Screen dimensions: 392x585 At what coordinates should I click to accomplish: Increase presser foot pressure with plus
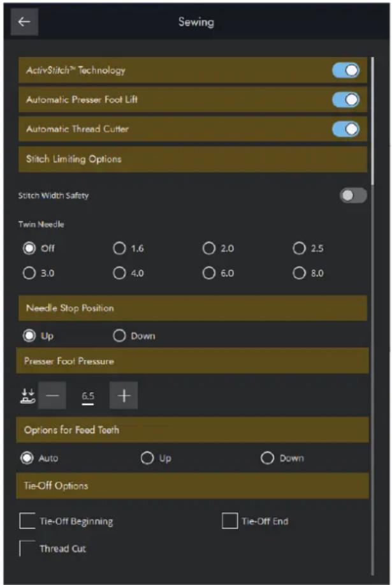pyautogui.click(x=124, y=396)
